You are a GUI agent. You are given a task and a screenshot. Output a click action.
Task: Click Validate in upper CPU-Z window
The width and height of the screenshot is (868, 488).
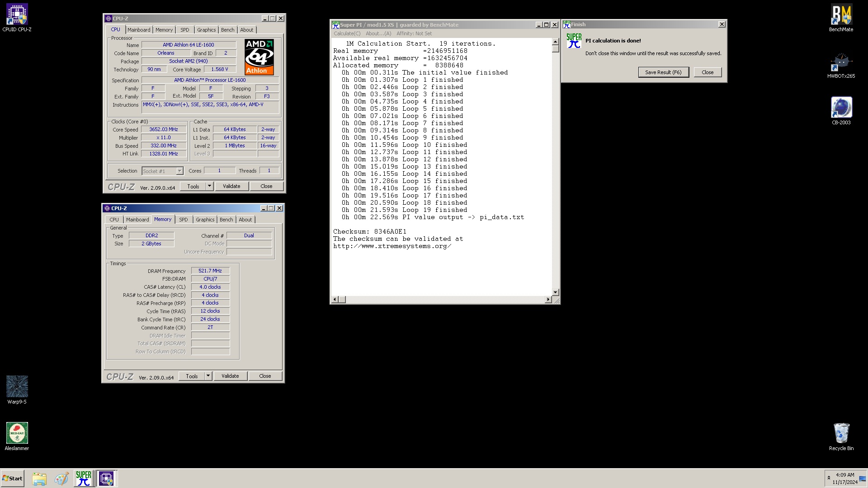[231, 186]
